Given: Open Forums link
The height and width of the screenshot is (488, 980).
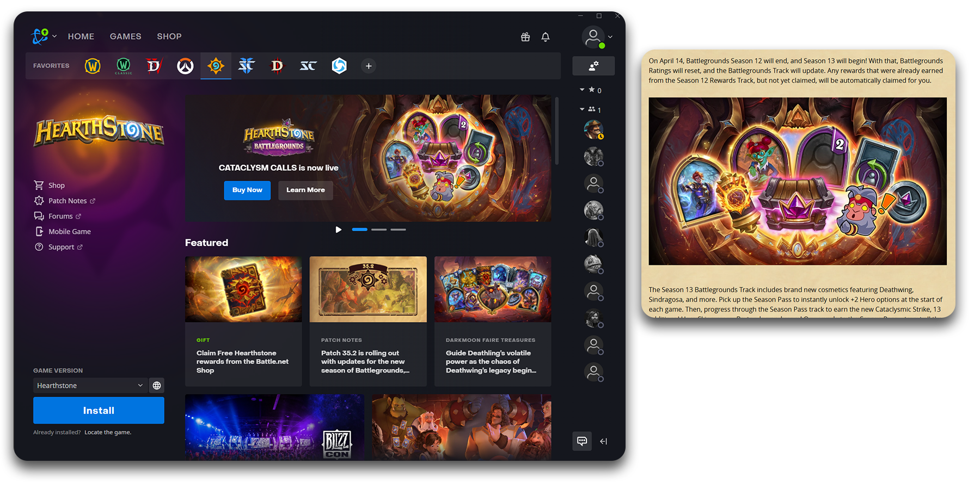Looking at the screenshot, I should pyautogui.click(x=58, y=216).
